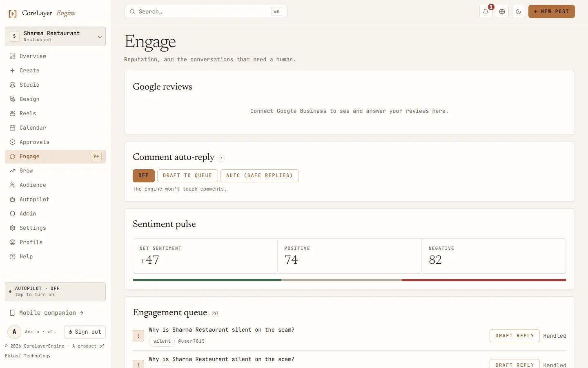588x368 pixels.
Task: Open the Audience menu item
Action: tap(55, 185)
